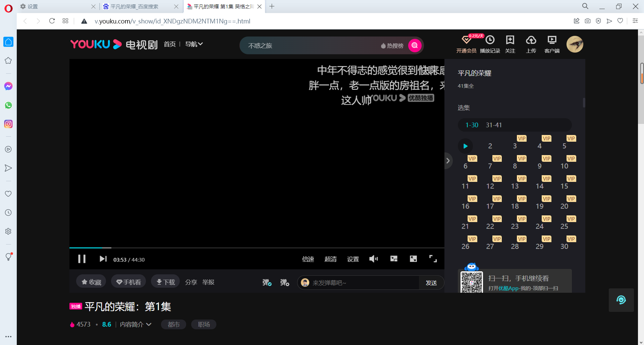Open 开通会员 VIP membership icon
This screenshot has height=345, width=644.
pos(466,44)
